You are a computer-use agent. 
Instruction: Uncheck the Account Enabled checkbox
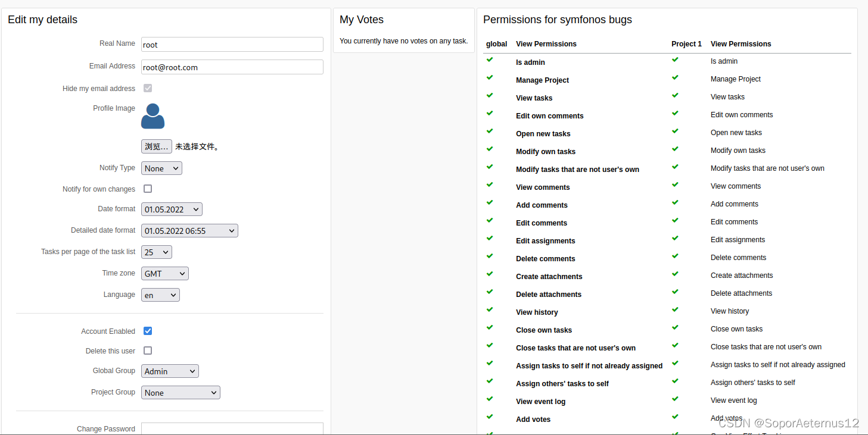148,331
